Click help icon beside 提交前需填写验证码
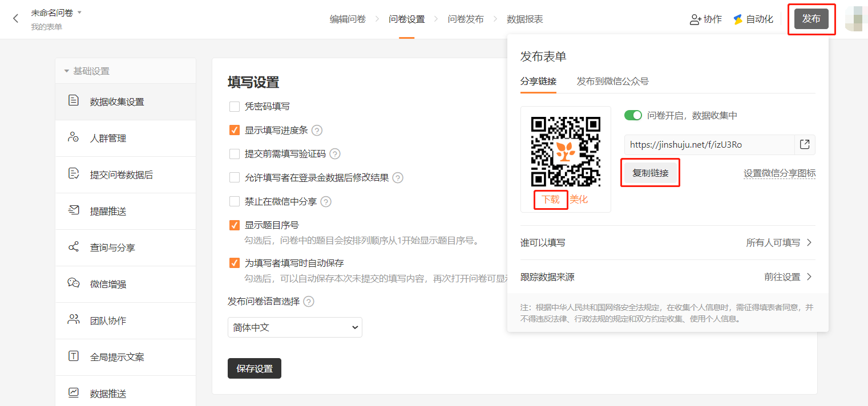868x406 pixels. [x=335, y=154]
